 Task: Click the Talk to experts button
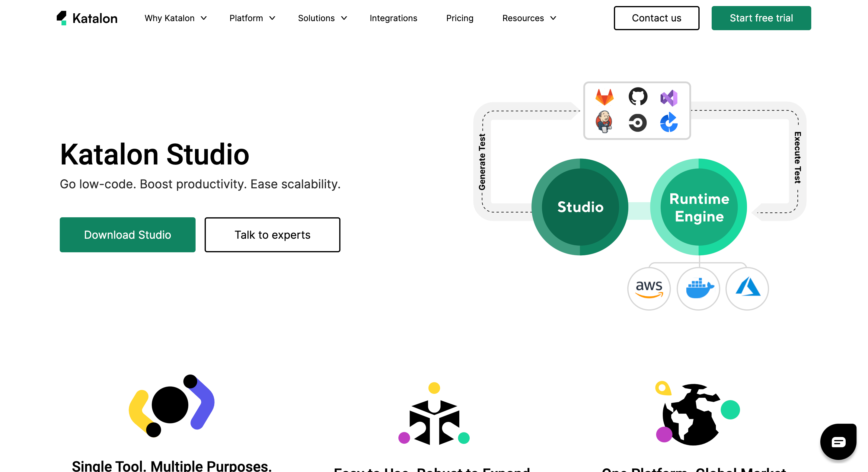tap(272, 235)
